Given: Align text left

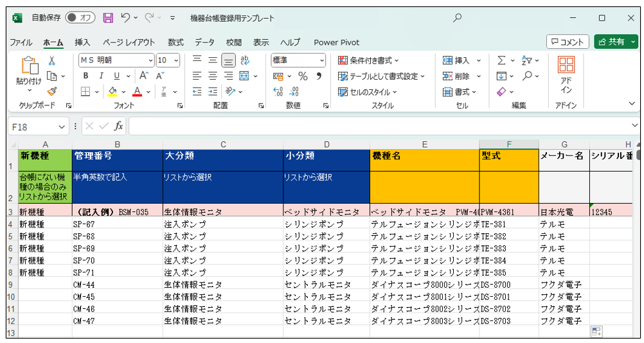Looking at the screenshot, I should (197, 76).
